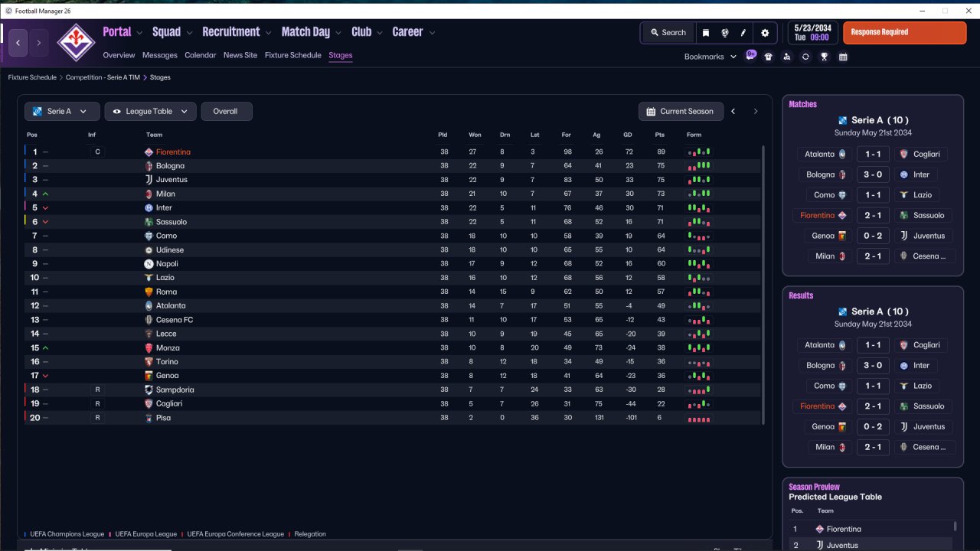Open the 9+ messages notification icon
The width and height of the screenshot is (980, 551).
(751, 56)
